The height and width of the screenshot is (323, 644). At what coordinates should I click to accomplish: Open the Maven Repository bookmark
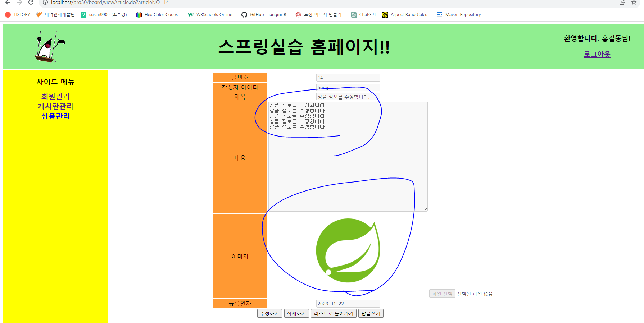(461, 15)
